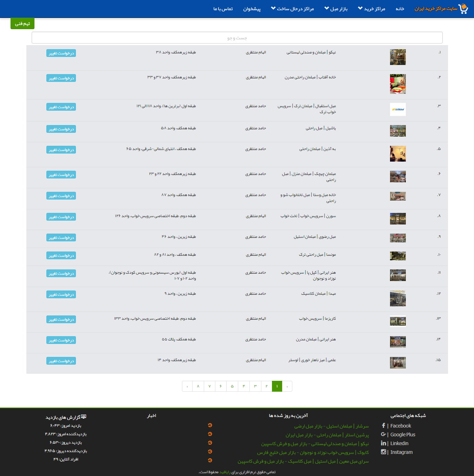
Task: Click the last clock icon under اخبار
Action: coord(210,461)
